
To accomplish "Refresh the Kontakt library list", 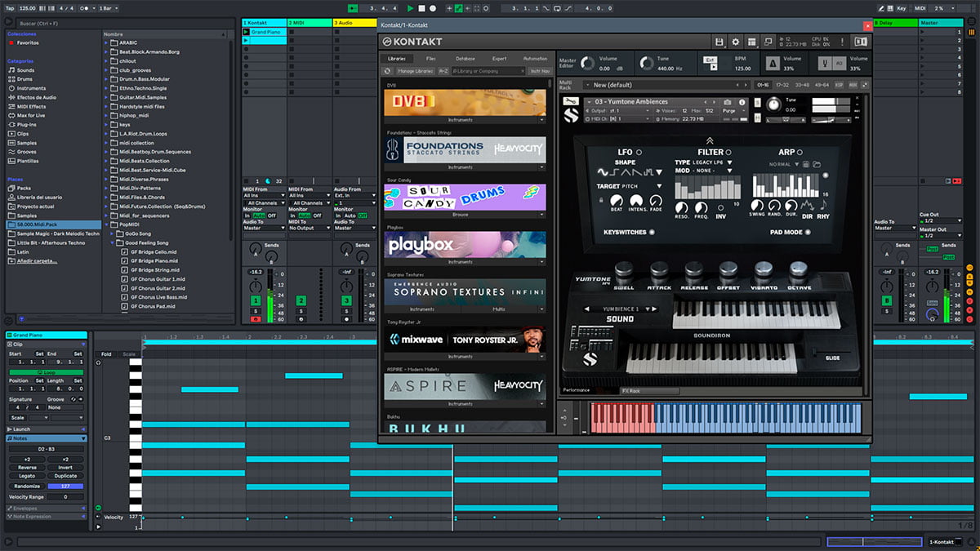I will tap(388, 71).
